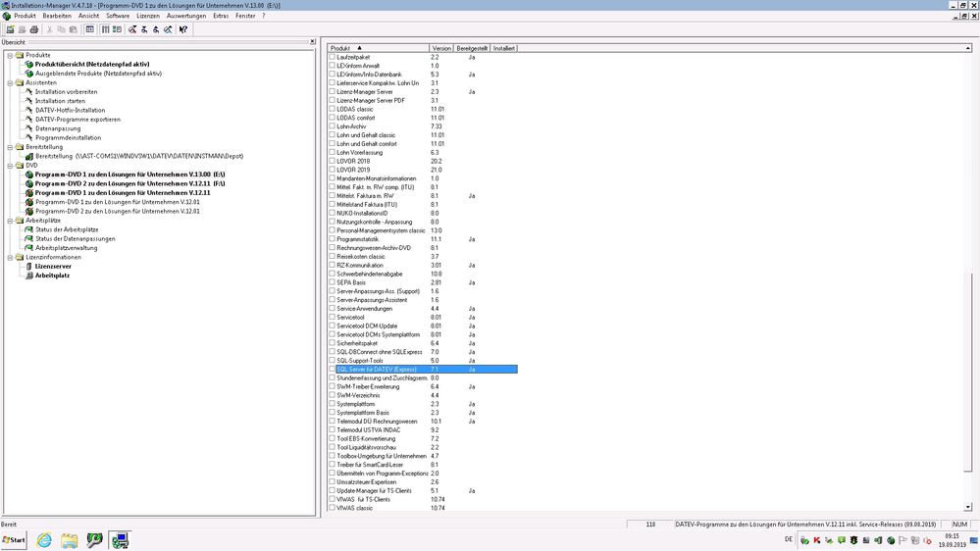Image resolution: width=980 pixels, height=551 pixels.
Task: Select Bereitstellung depot path entry in tree
Action: [x=139, y=156]
